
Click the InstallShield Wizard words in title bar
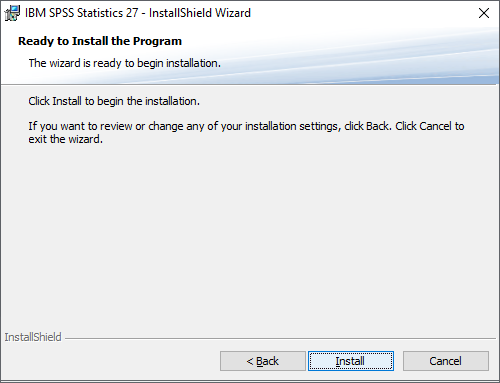(200, 13)
